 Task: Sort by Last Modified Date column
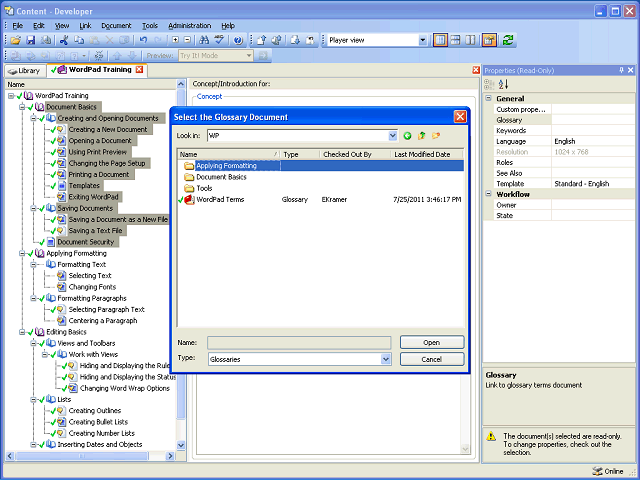[x=422, y=155]
